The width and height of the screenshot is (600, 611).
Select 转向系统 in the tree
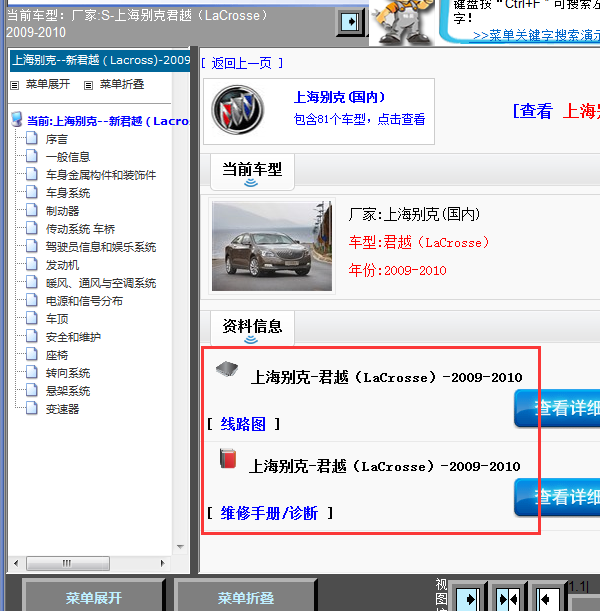click(68, 373)
